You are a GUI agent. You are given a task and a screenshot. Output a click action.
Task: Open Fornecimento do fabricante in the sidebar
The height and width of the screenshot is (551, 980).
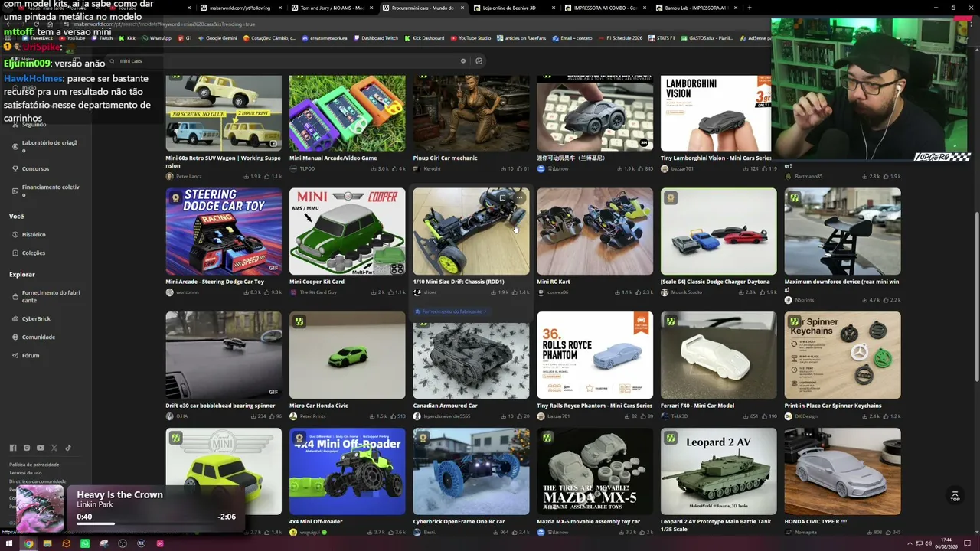[44, 296]
